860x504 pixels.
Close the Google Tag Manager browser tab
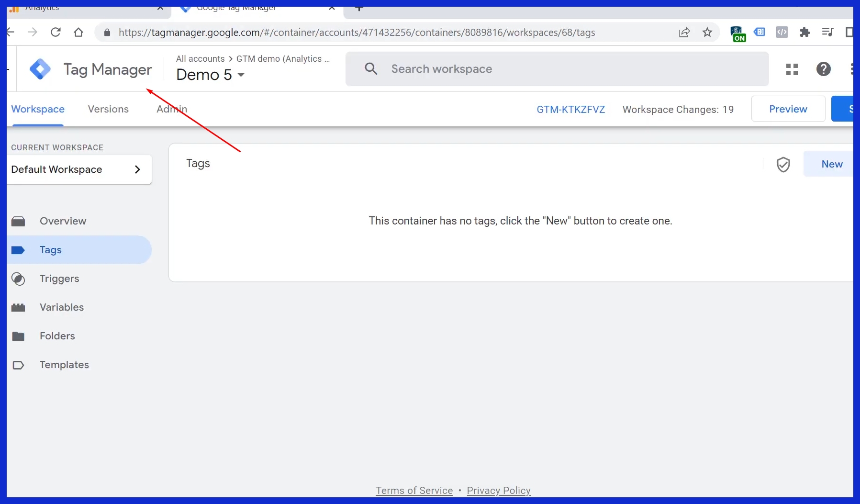(x=332, y=7)
